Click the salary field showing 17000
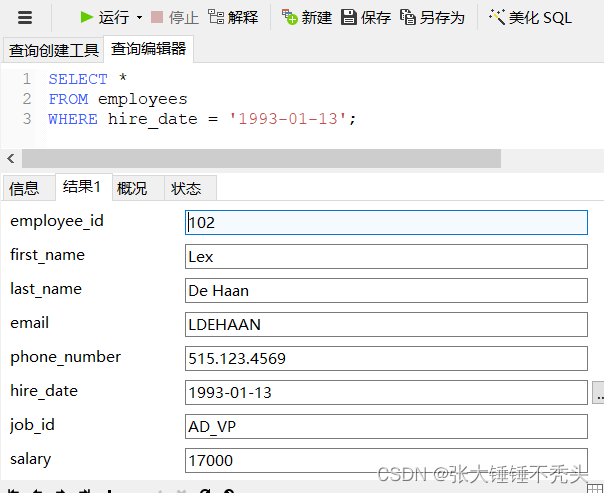The height and width of the screenshot is (493, 604). pos(386,460)
